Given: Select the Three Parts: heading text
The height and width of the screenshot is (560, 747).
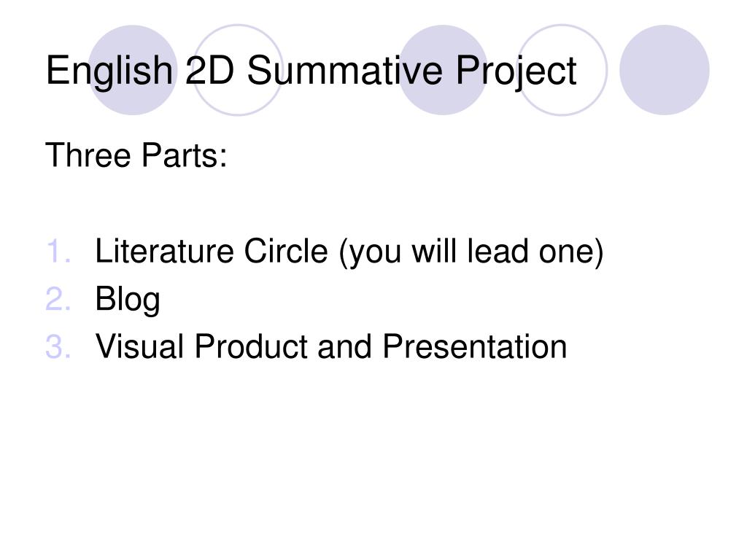Looking at the screenshot, I should pos(136,155).
